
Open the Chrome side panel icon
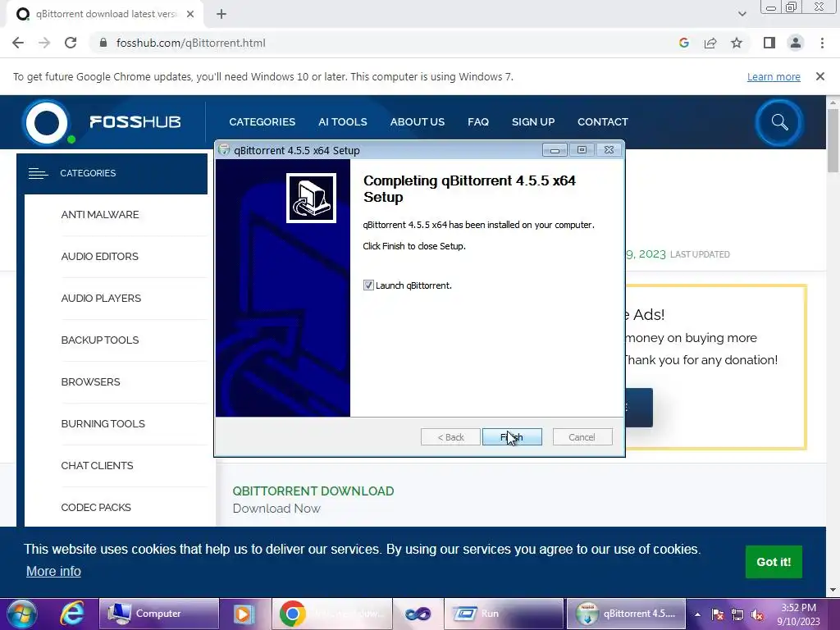click(769, 43)
